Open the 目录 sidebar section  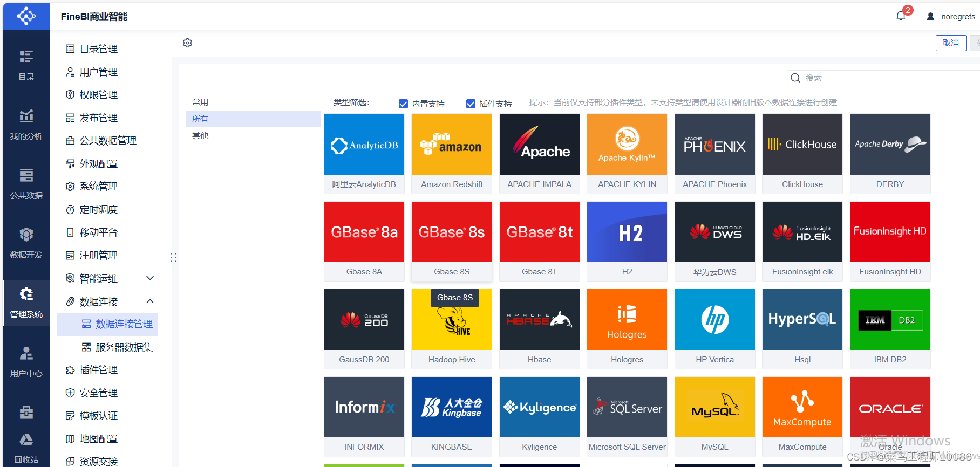[x=26, y=65]
